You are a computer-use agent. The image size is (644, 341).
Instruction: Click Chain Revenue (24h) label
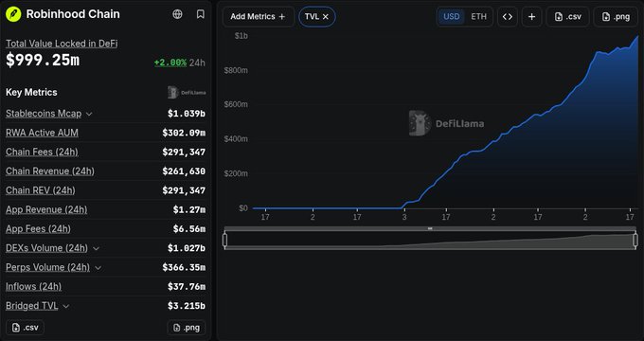pyautogui.click(x=50, y=170)
